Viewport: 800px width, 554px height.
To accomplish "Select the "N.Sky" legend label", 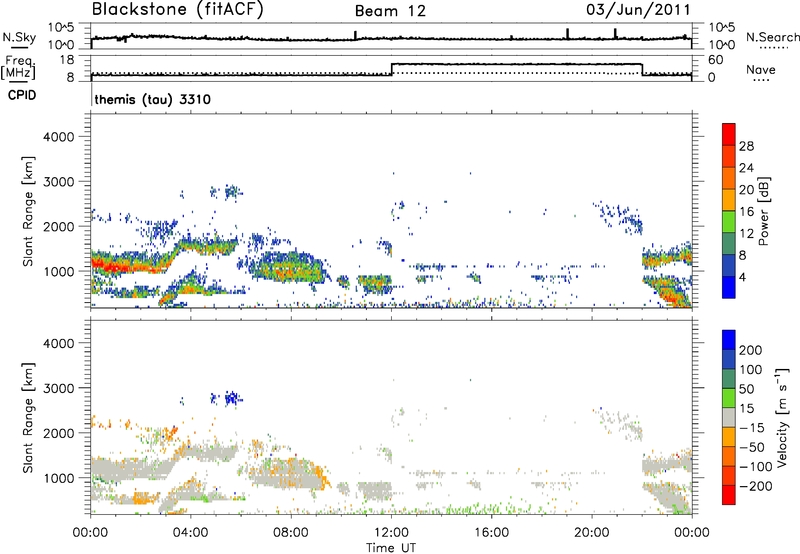I will [x=19, y=37].
